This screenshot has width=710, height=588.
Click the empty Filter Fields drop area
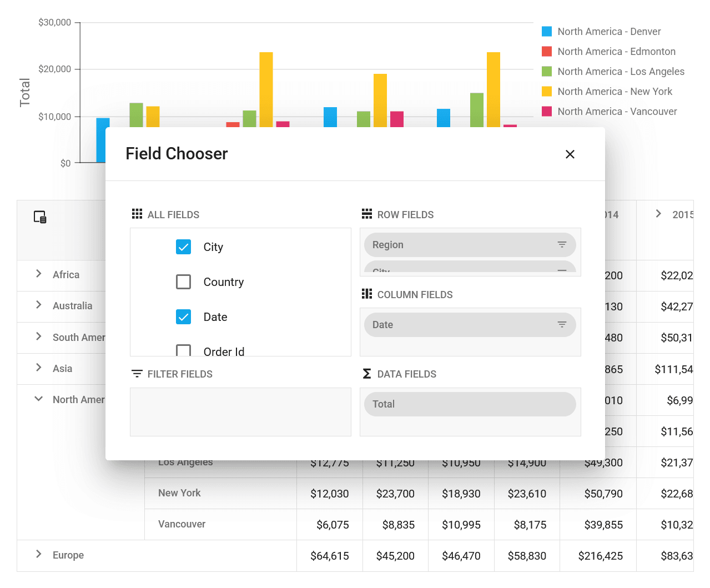pos(240,412)
